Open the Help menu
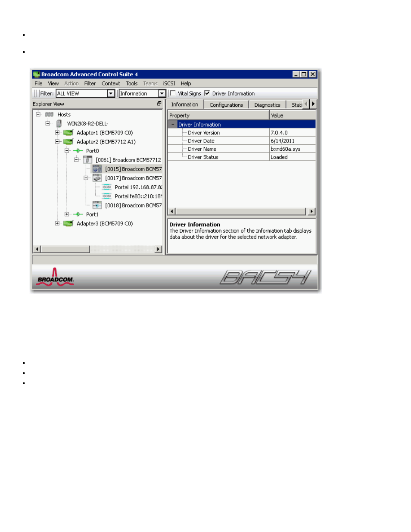 click(186, 84)
